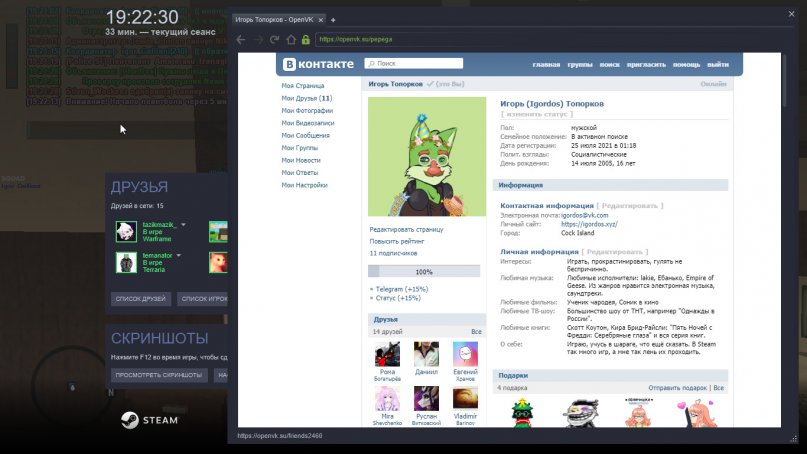The width and height of the screenshot is (807, 454).
Task: Close the Игорь Топорков - OpenVK tab
Action: coord(321,20)
